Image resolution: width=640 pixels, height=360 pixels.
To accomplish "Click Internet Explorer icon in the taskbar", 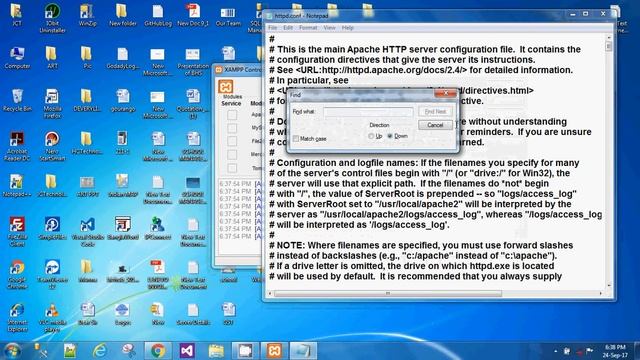I will [99, 351].
